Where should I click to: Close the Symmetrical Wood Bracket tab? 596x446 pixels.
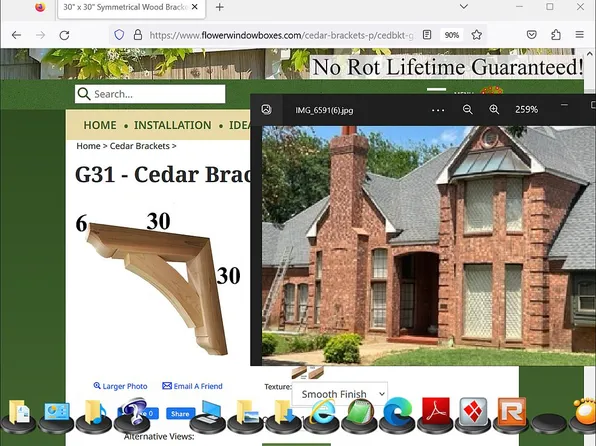[195, 7]
